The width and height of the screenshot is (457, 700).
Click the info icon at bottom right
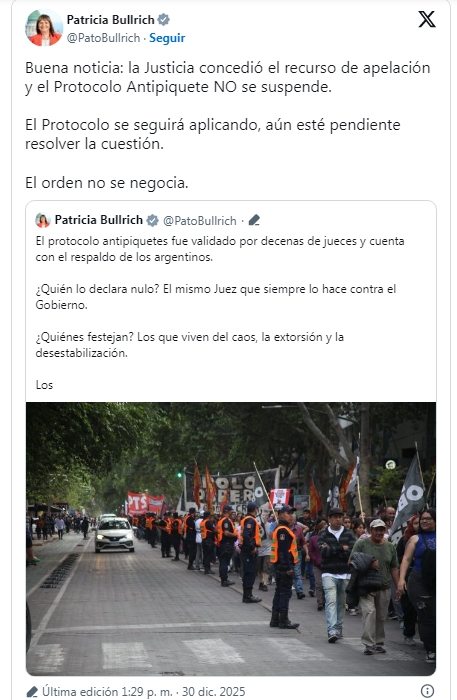[427, 691]
